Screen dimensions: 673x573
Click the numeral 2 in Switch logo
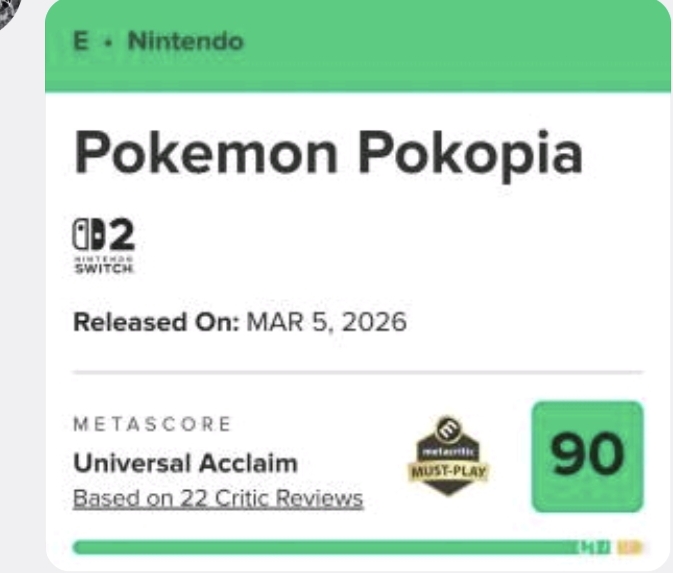tap(121, 238)
